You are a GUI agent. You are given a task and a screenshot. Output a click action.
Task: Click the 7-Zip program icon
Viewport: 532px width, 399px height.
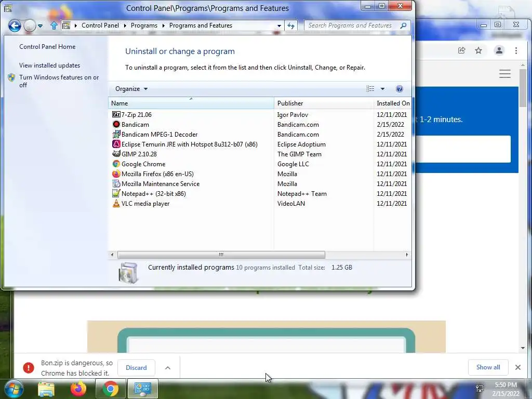tap(116, 114)
